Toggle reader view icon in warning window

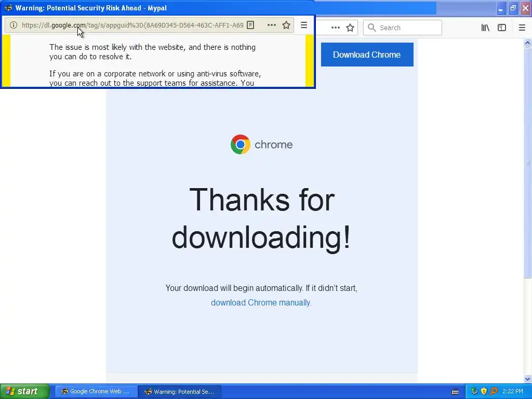click(x=250, y=25)
